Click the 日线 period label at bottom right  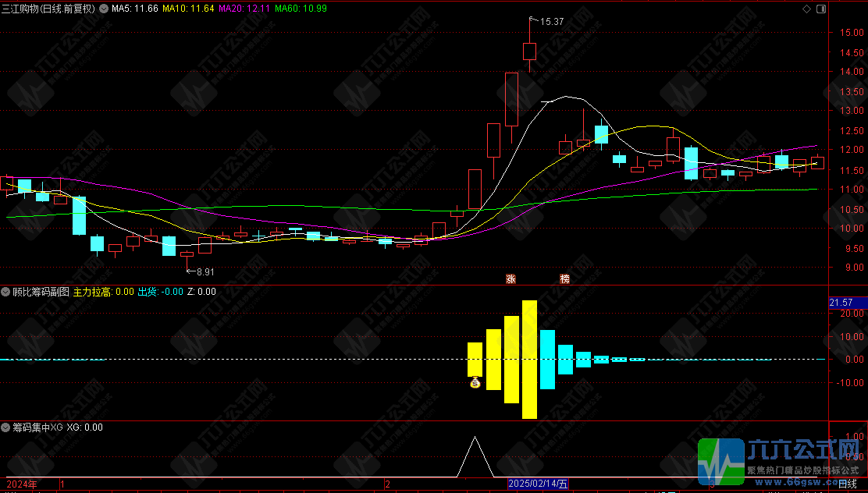click(848, 484)
